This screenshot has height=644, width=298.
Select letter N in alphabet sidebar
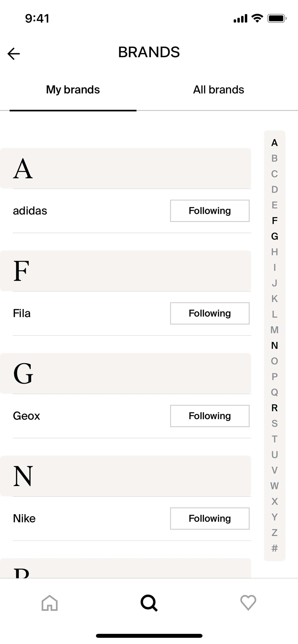click(274, 345)
